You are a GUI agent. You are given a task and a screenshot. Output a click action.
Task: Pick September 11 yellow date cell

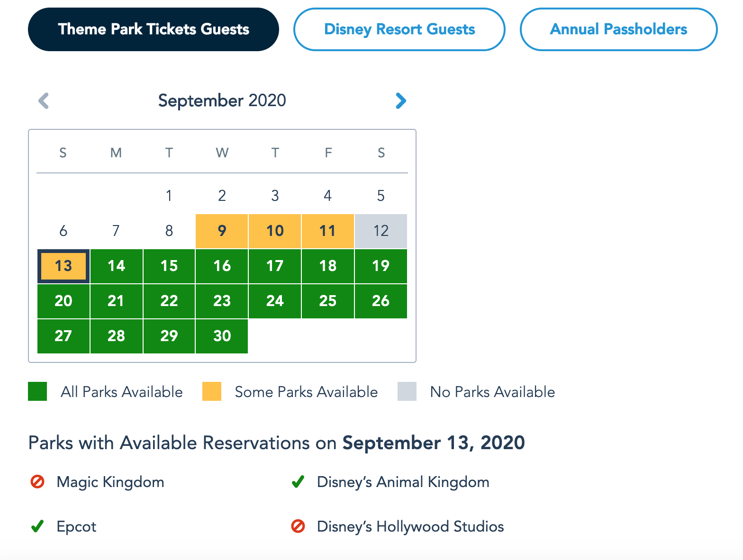pyautogui.click(x=328, y=231)
